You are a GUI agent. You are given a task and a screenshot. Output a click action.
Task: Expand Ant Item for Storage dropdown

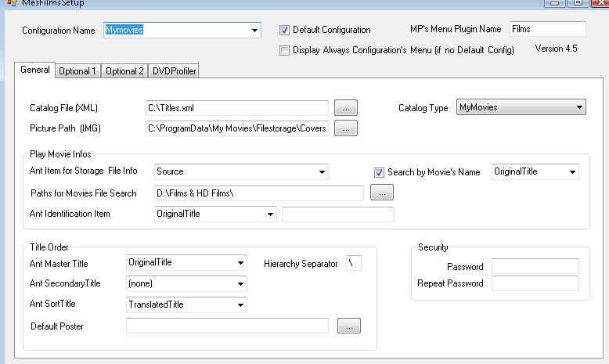(x=322, y=172)
